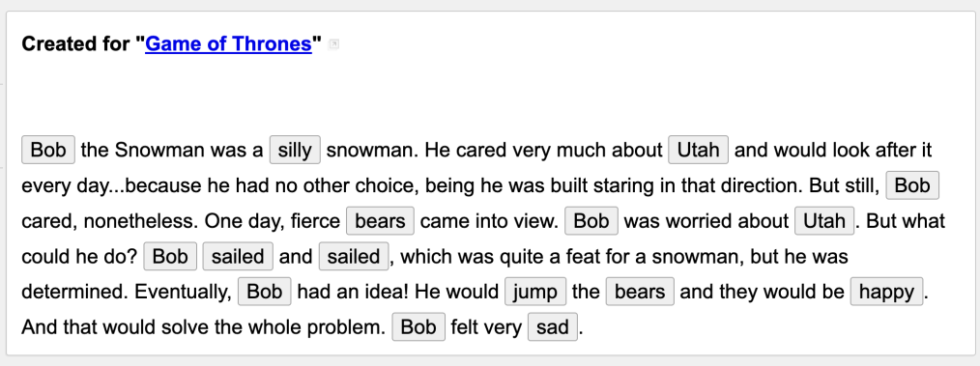Click the Utah button before 'and would look after'
Viewport: 980px width, 366px height.
698,150
